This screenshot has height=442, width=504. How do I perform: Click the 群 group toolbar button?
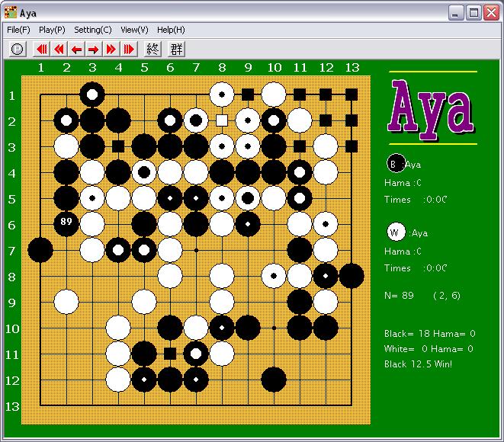pos(176,49)
